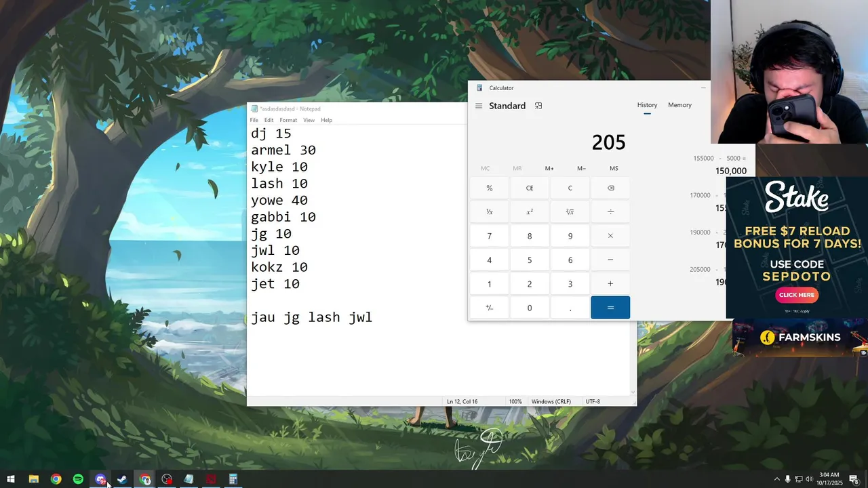868x488 pixels.
Task: Click the square root key
Action: click(570, 212)
